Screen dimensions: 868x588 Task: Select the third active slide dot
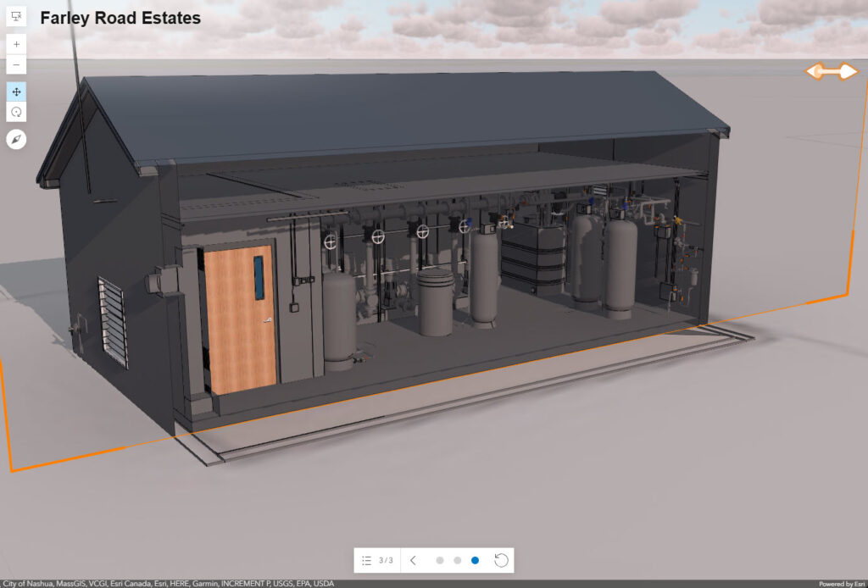click(x=475, y=560)
